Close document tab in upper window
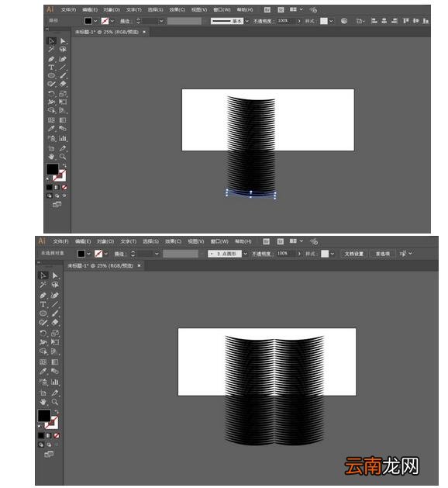Screen dimensions: 448x488 pos(144,32)
